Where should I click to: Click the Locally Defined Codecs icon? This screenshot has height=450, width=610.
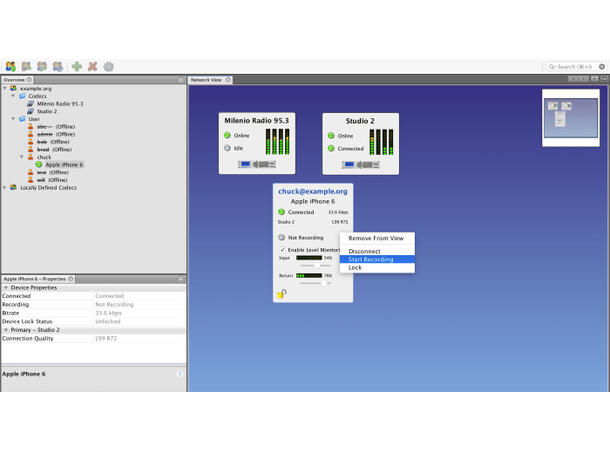14,187
